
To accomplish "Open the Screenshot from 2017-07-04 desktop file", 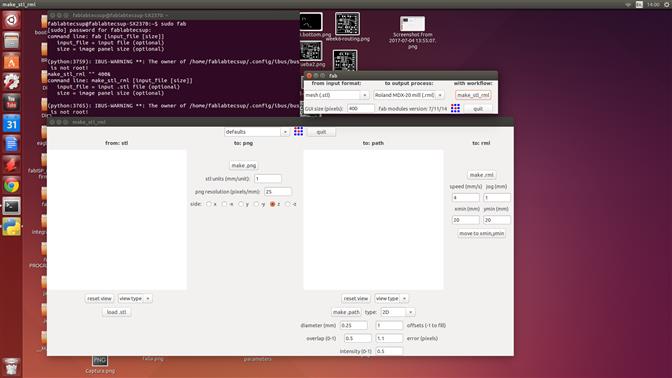I will click(412, 32).
